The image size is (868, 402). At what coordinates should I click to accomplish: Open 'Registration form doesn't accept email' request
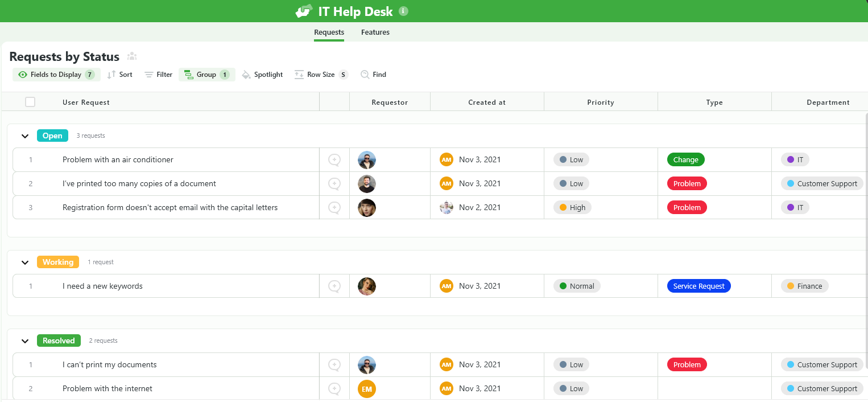click(170, 208)
